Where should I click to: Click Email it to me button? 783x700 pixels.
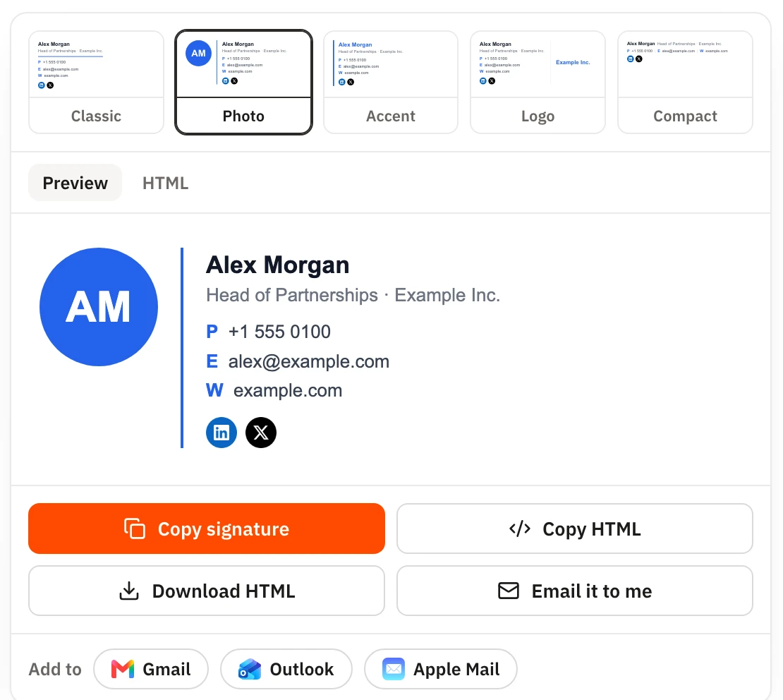point(575,591)
